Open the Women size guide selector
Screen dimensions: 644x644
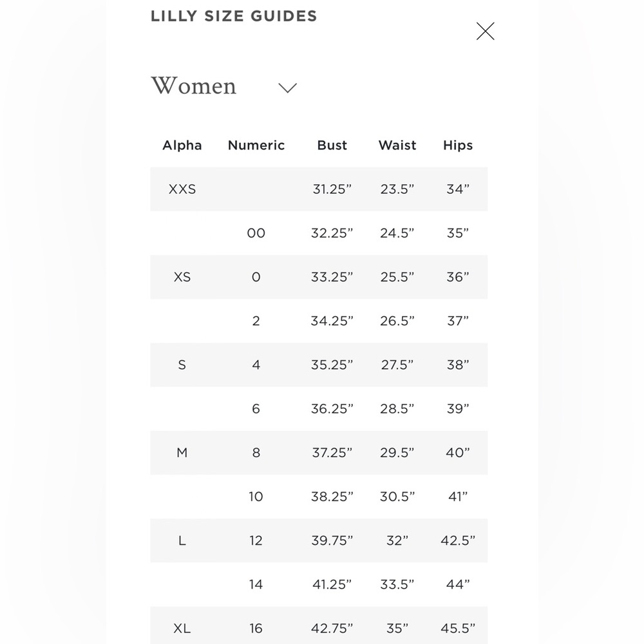(x=224, y=86)
